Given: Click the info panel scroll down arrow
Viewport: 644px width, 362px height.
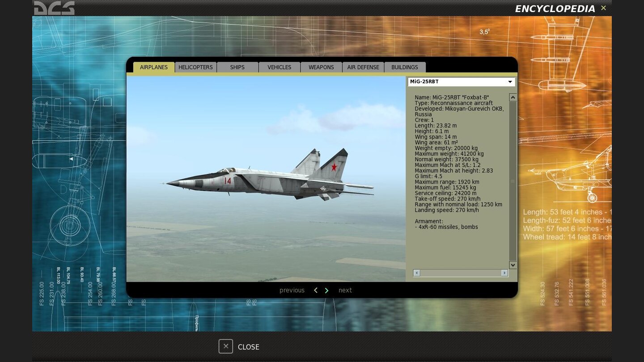Looking at the screenshot, I should click(513, 265).
